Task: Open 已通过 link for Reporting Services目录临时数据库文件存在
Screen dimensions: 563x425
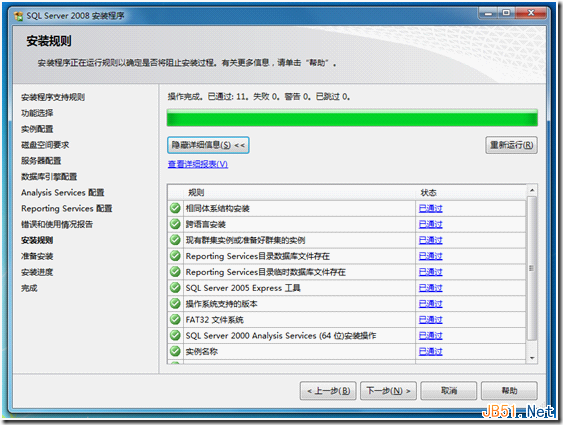Action: coord(431,272)
